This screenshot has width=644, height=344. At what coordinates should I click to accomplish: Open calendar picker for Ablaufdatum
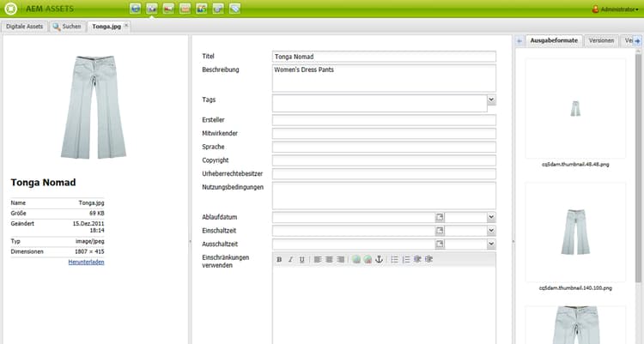tap(440, 217)
